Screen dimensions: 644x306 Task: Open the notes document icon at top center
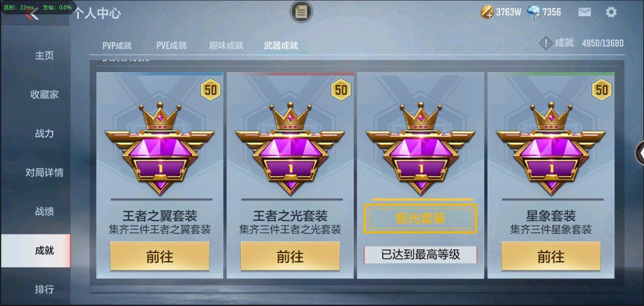[x=301, y=12]
